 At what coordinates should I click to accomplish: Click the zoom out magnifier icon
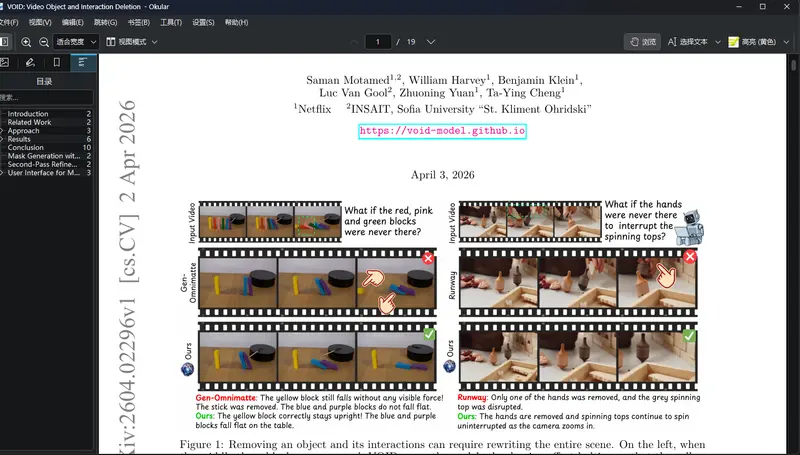44,42
